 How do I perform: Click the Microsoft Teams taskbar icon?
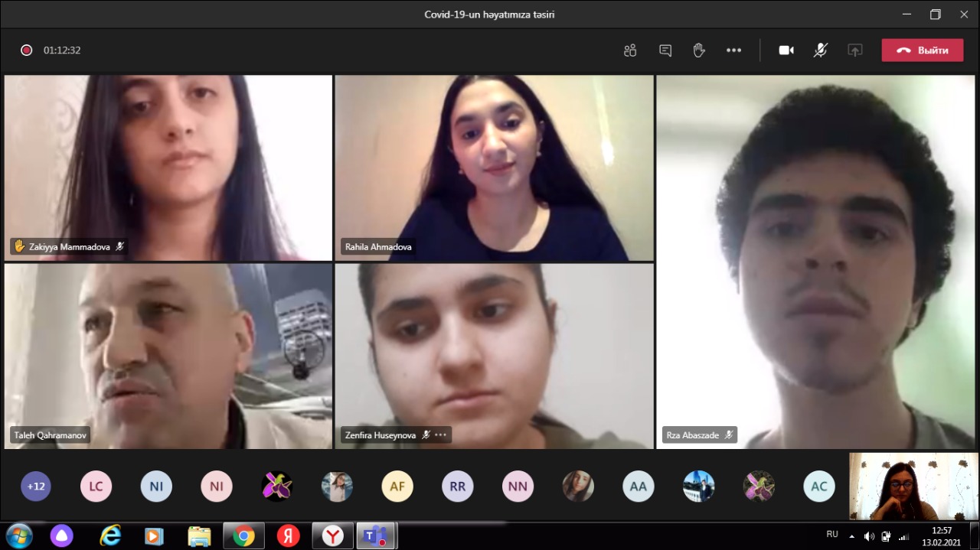click(376, 536)
